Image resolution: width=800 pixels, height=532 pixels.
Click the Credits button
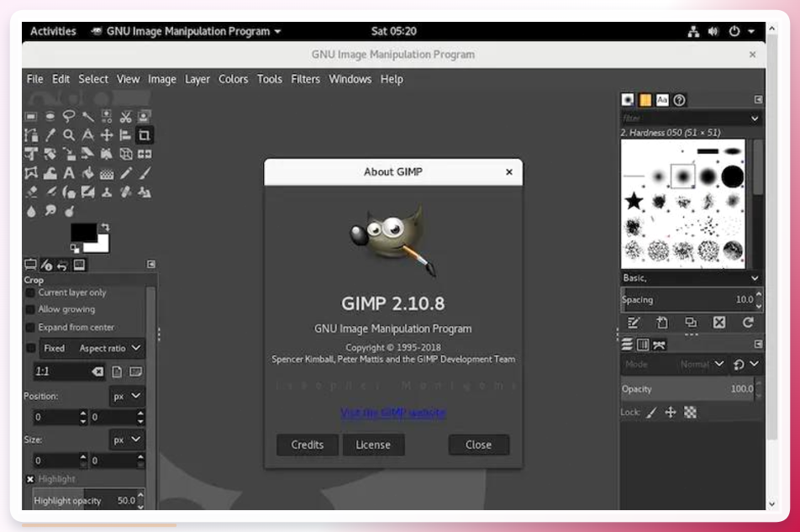(308, 445)
